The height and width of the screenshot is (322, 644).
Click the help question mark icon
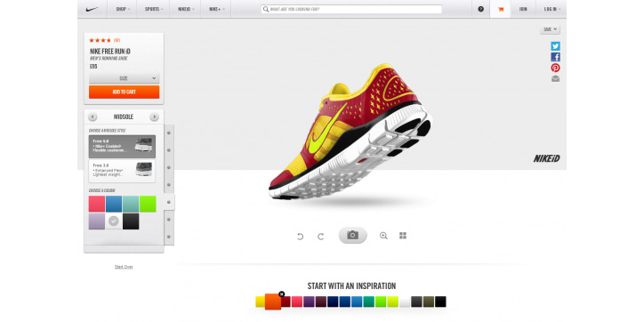tap(480, 9)
